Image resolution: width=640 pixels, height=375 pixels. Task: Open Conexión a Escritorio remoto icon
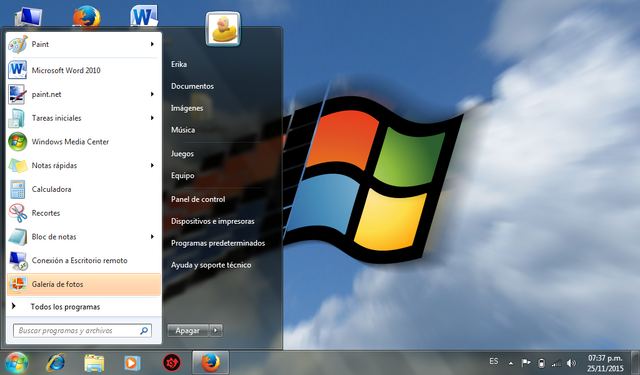coord(18,260)
